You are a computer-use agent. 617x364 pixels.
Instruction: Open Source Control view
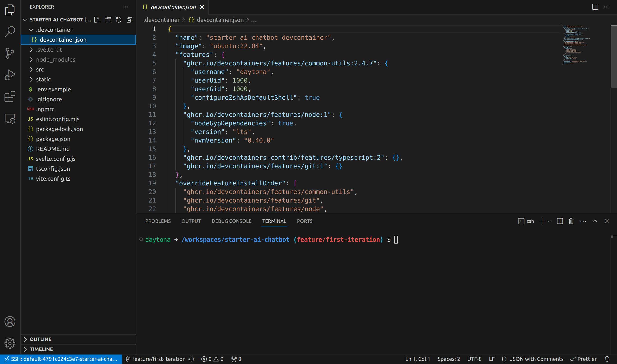point(10,53)
